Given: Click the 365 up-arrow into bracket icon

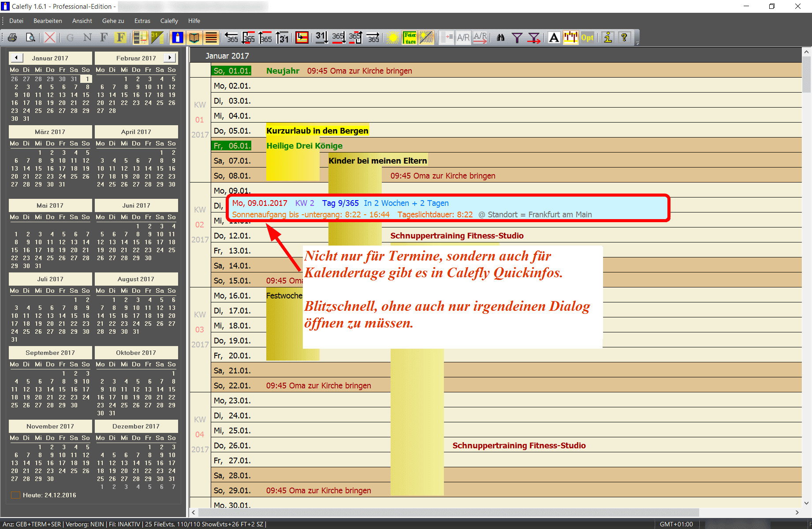Looking at the screenshot, I should coord(356,37).
